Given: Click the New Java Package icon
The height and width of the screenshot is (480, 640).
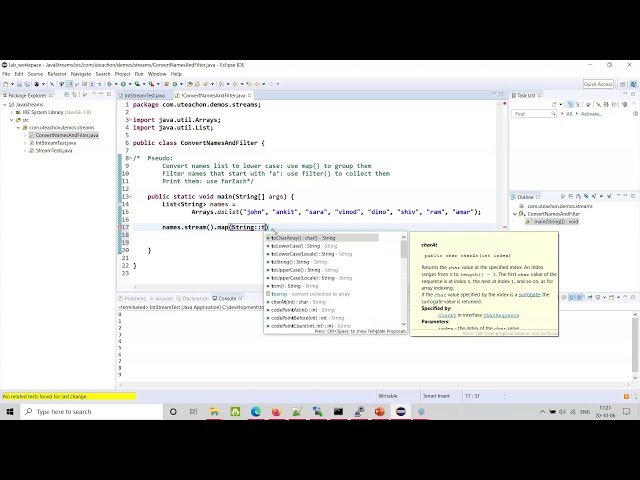Looking at the screenshot, I should 166,84.
